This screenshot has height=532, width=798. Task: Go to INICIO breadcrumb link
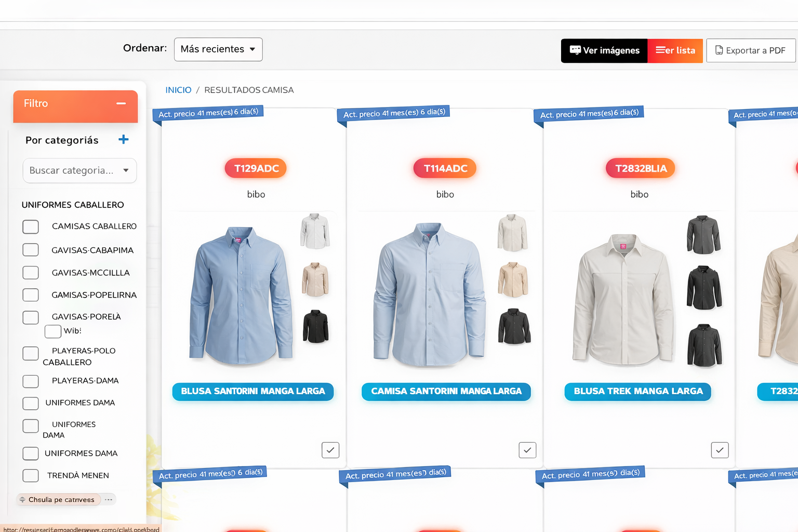pyautogui.click(x=178, y=90)
